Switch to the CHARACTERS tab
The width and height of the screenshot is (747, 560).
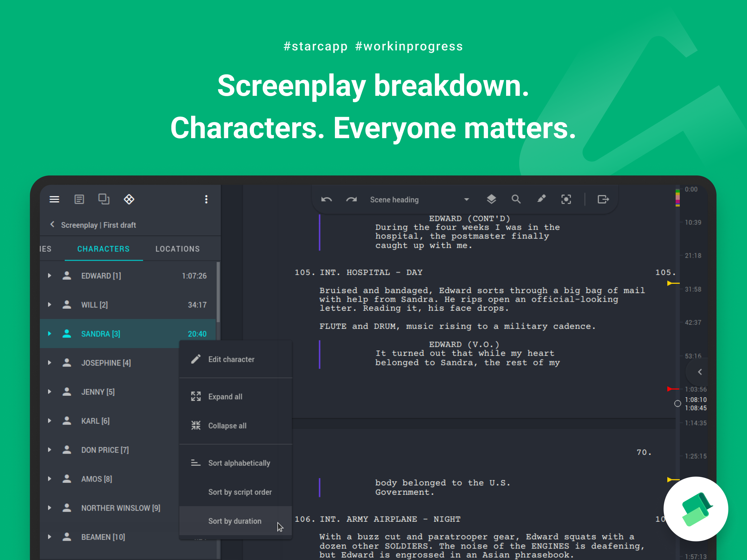104,249
